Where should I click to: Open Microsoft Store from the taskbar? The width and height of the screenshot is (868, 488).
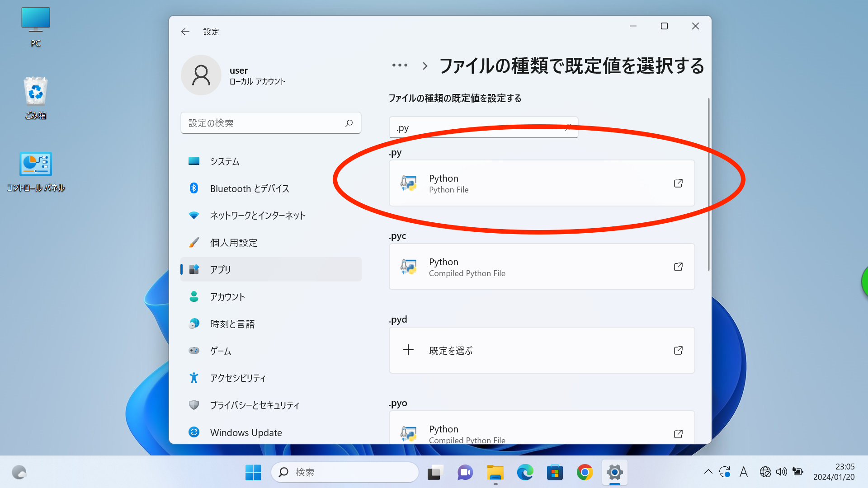click(x=555, y=472)
